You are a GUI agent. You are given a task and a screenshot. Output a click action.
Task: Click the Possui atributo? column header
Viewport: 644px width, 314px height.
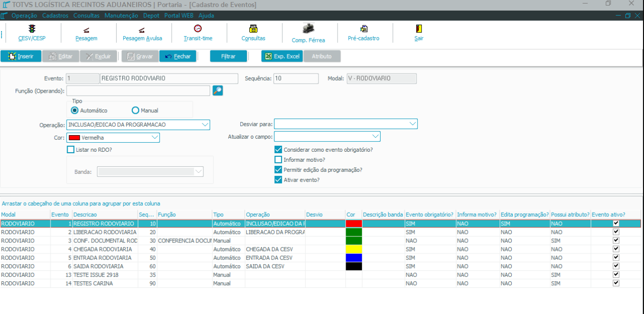570,215
